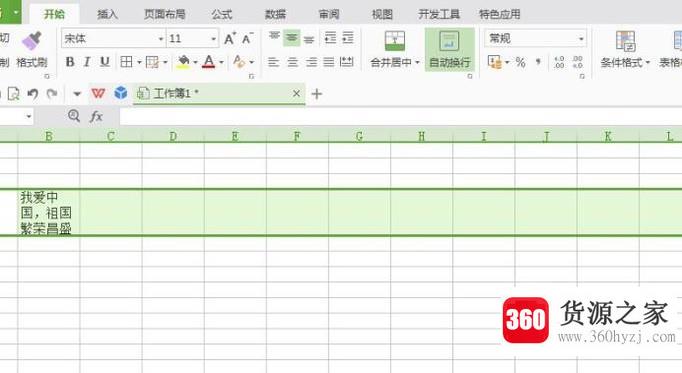Apply currency format icon
Image resolution: width=682 pixels, height=373 pixels.
(x=495, y=62)
